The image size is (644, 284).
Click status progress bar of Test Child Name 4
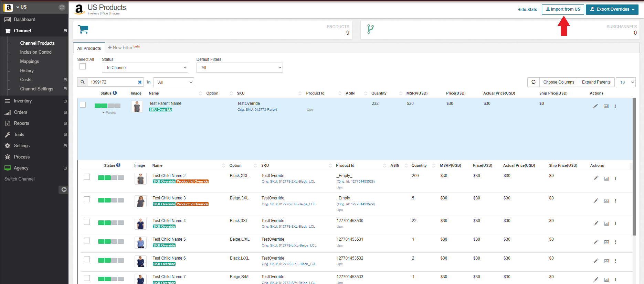coord(111,223)
